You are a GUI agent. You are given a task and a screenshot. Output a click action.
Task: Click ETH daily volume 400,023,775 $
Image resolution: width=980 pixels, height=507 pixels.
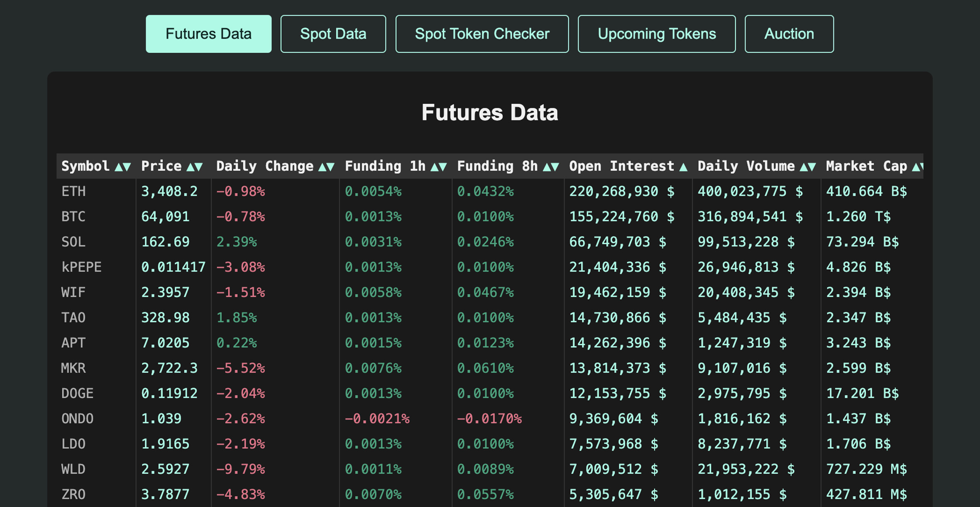pos(750,191)
